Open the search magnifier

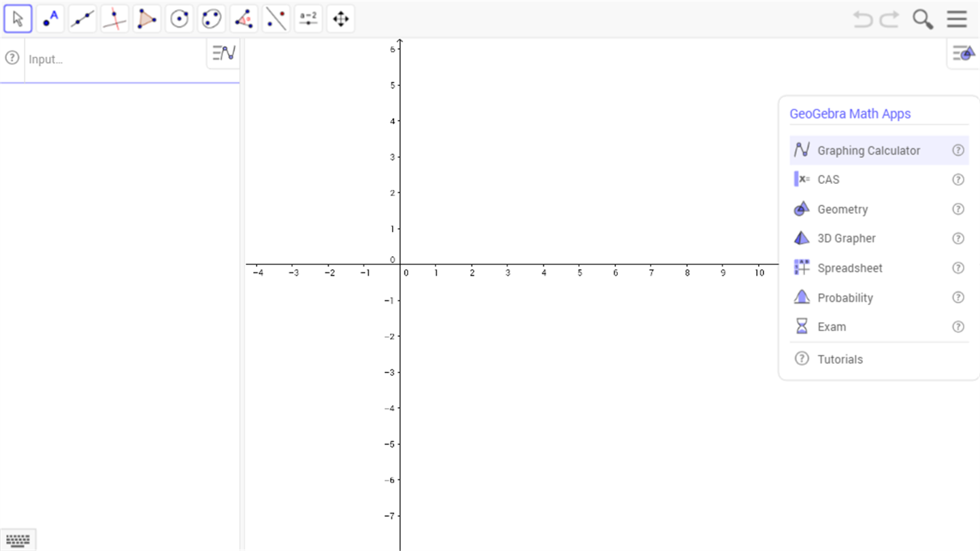923,19
